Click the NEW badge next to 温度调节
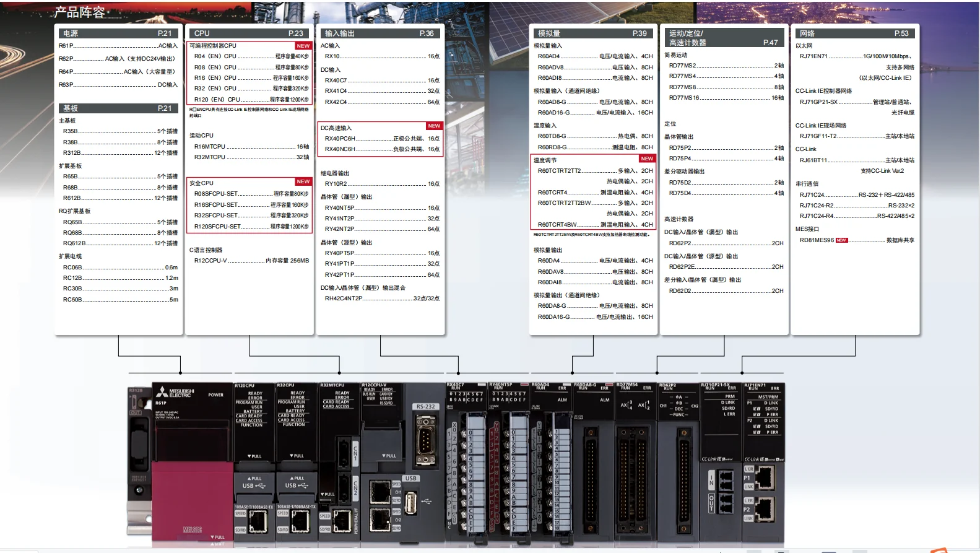The image size is (980, 553). pyautogui.click(x=647, y=159)
